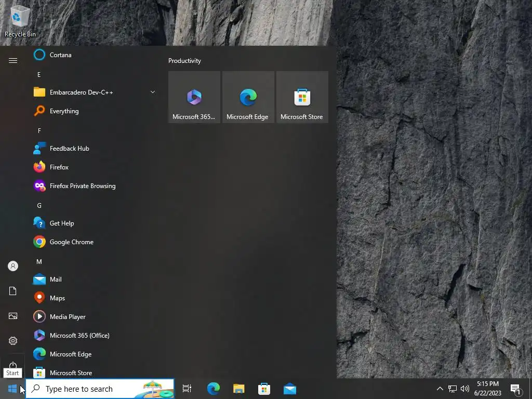Launch Google Chrome from the app list

[x=95, y=242]
